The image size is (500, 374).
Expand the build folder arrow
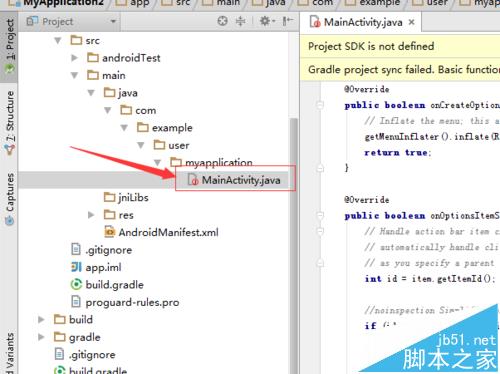41,320
